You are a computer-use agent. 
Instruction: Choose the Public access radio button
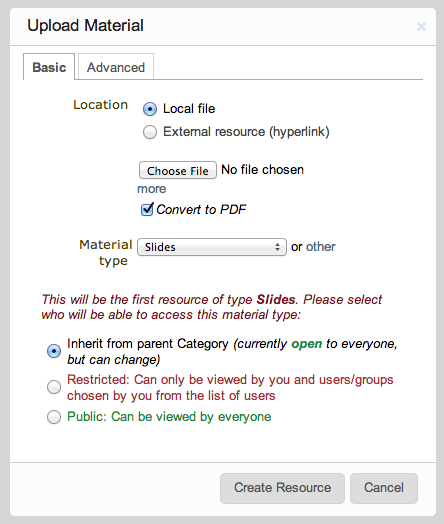(54, 417)
